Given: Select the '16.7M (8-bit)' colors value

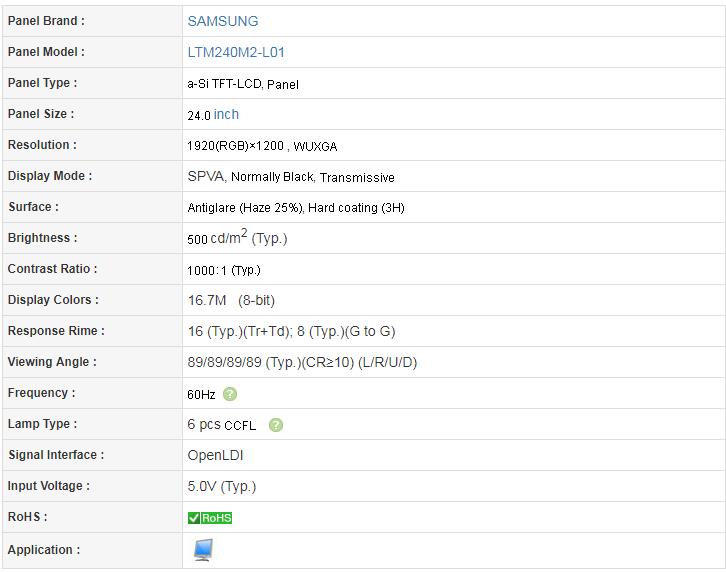Looking at the screenshot, I should point(231,301).
